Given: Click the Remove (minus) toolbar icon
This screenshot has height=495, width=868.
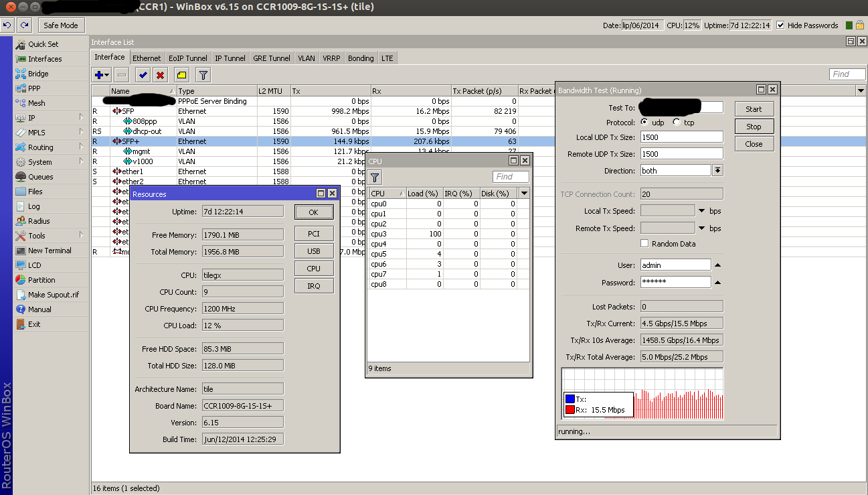Looking at the screenshot, I should [121, 75].
